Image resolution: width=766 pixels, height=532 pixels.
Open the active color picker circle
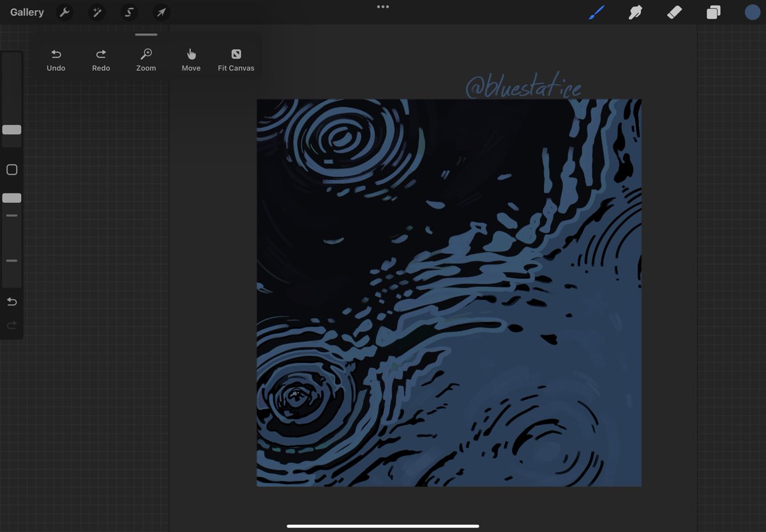753,12
